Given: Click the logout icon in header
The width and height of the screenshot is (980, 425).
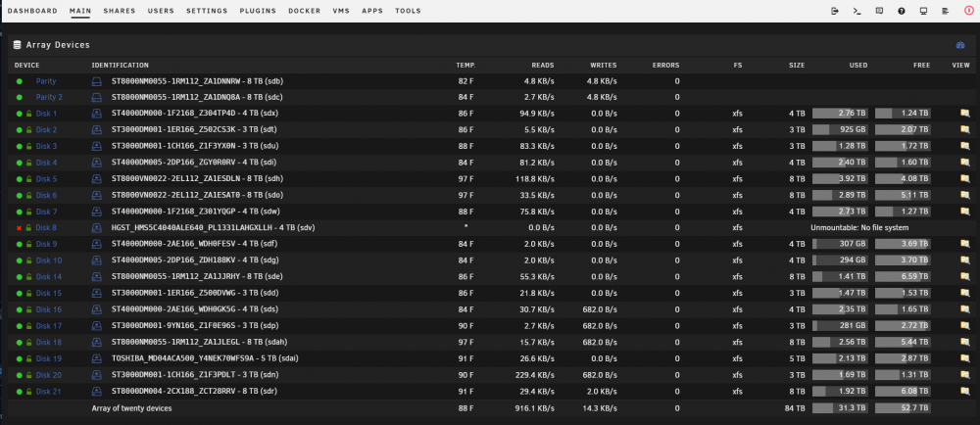Looking at the screenshot, I should 835,11.
